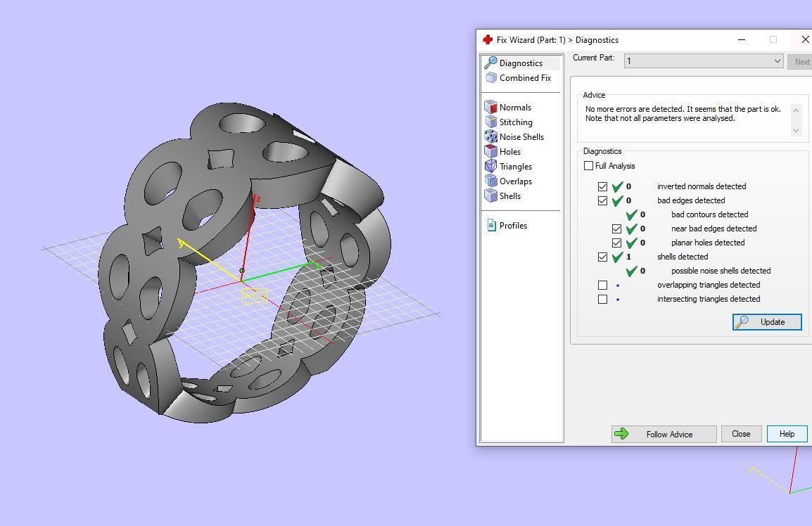812x526 pixels.
Task: Switch to Stitching fix page
Action: pos(516,122)
